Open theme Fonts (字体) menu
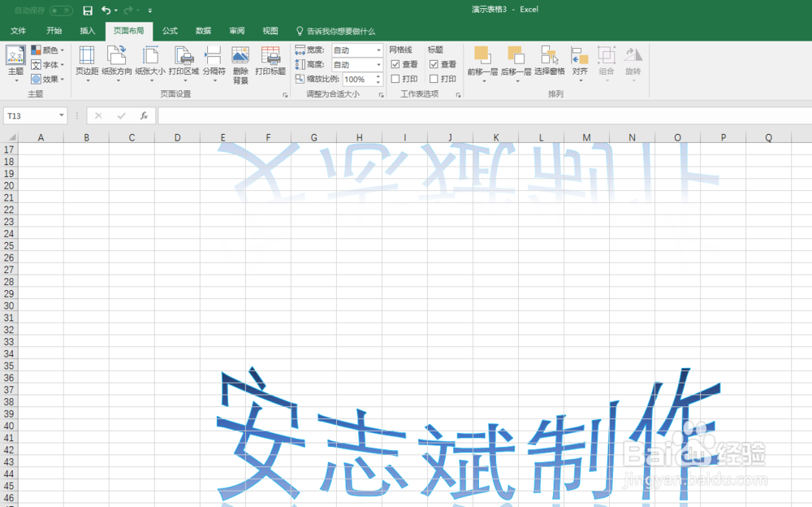The image size is (812, 507). pyautogui.click(x=48, y=65)
